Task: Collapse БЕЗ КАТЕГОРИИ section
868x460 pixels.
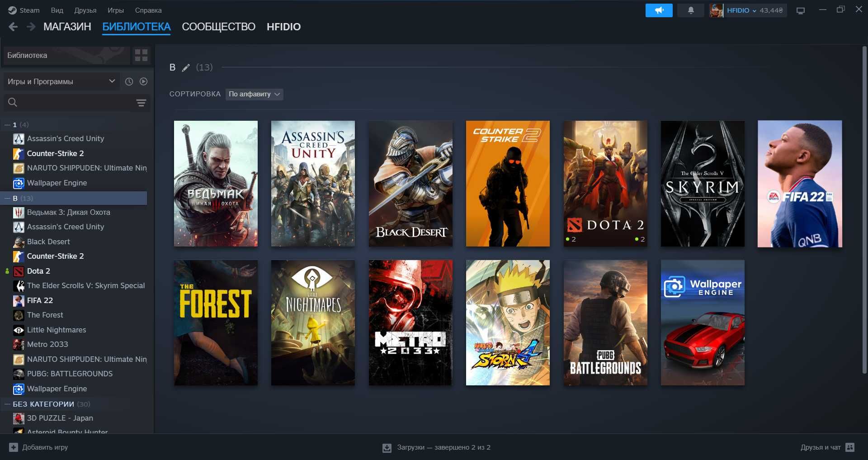Action: pos(7,404)
